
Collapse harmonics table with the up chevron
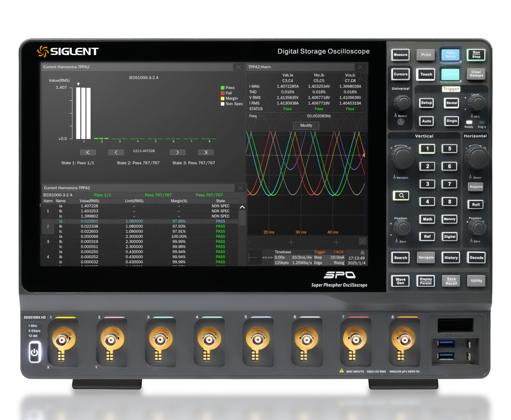[x=242, y=207]
